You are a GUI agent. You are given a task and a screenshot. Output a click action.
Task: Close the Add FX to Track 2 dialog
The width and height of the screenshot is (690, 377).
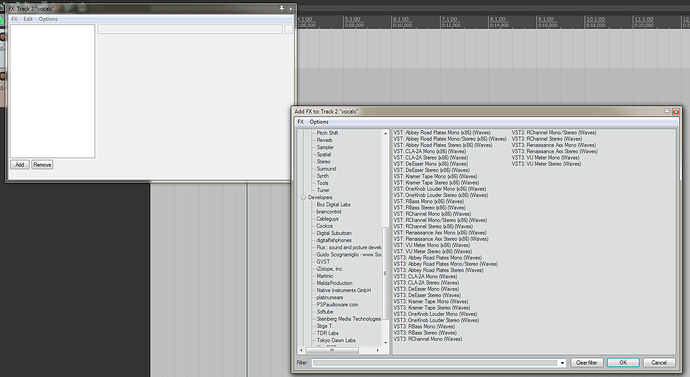(675, 112)
